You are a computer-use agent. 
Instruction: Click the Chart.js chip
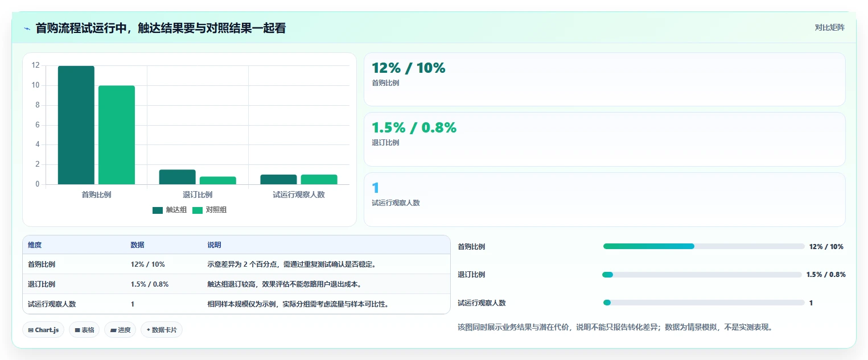point(43,330)
